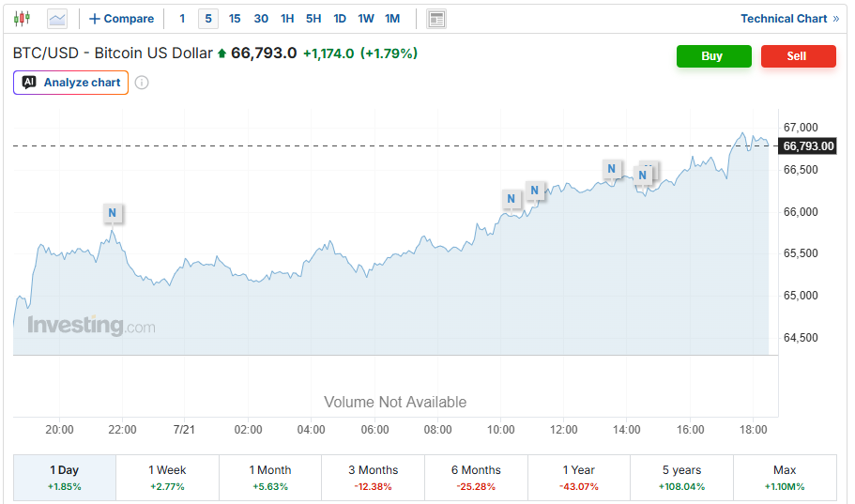Switch to candlestick chart type icon

click(22, 19)
